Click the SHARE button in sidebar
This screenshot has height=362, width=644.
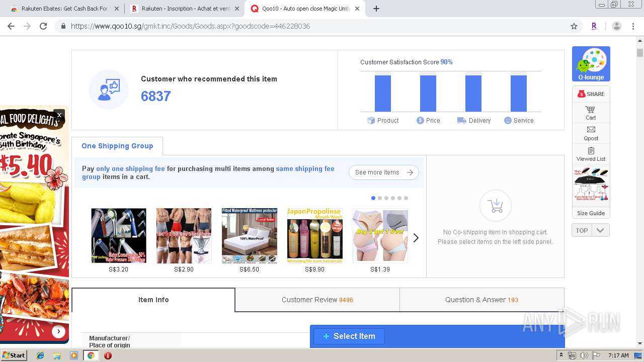(x=591, y=94)
